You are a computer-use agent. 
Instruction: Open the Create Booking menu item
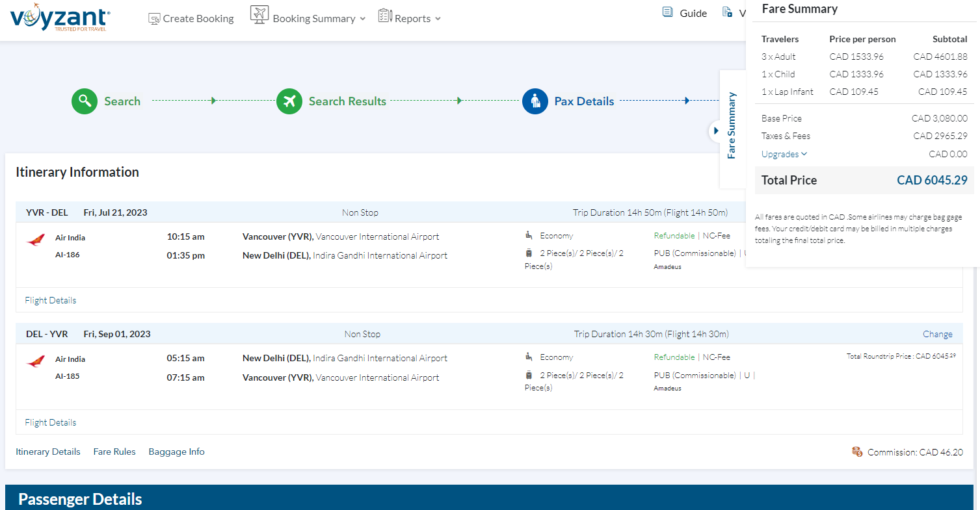198,19
